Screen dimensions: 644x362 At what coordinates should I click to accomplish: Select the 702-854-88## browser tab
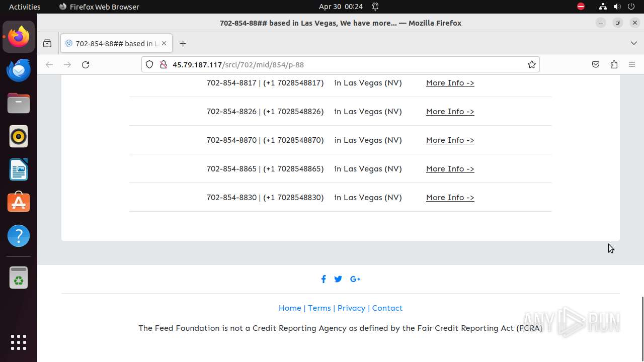point(117,43)
